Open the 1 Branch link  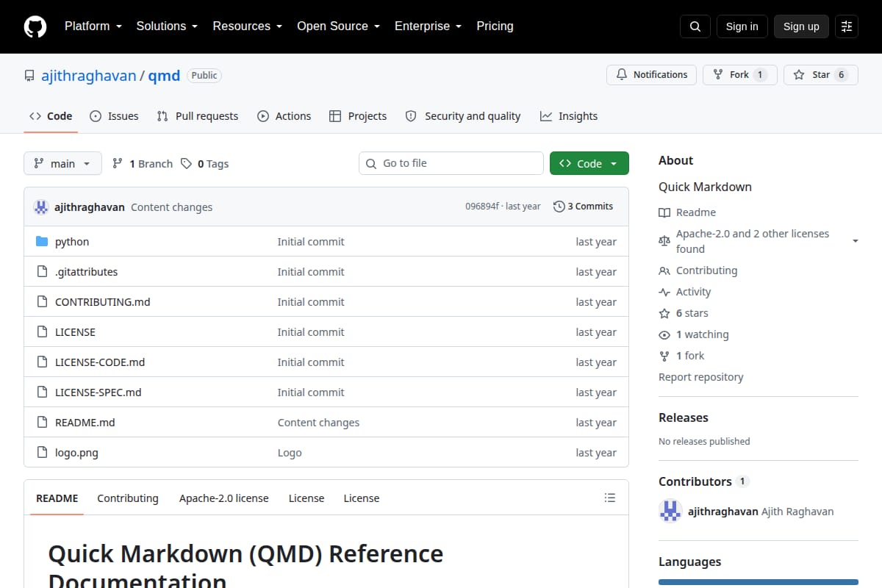pos(143,164)
